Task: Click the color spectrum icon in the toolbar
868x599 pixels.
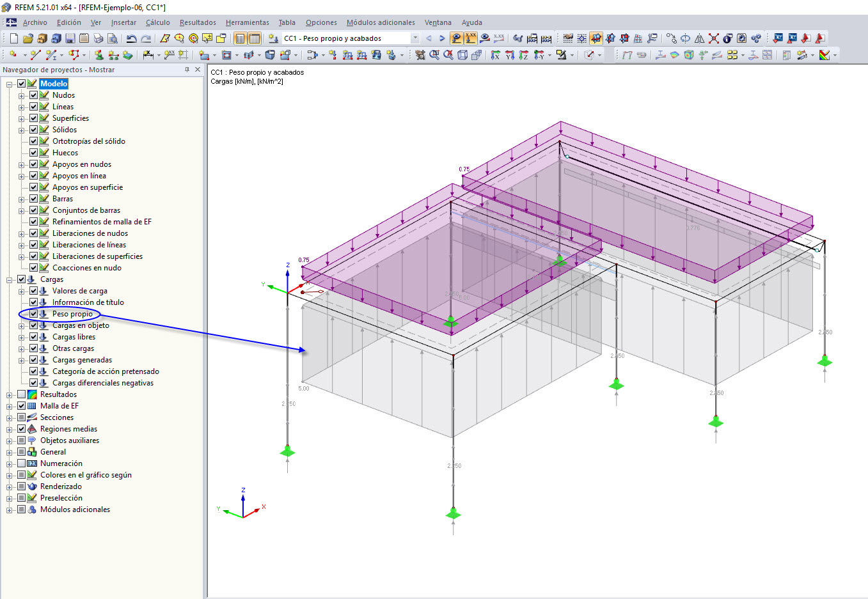Action: [825, 55]
